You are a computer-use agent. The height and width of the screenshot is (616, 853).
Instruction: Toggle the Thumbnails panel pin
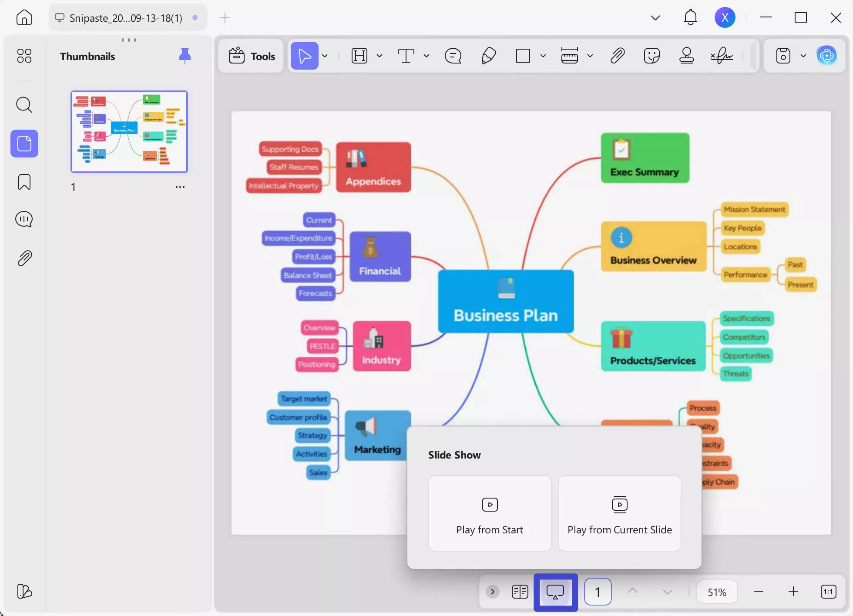[x=185, y=56]
